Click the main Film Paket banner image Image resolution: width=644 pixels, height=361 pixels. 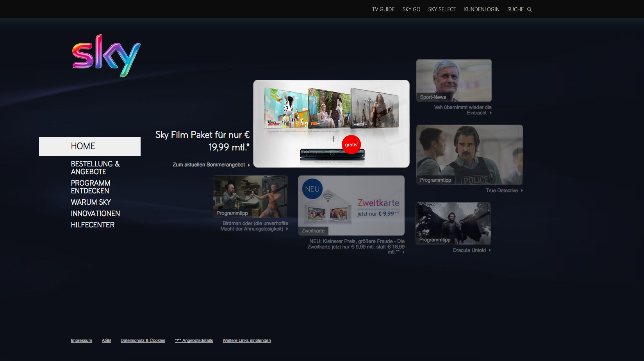point(331,124)
